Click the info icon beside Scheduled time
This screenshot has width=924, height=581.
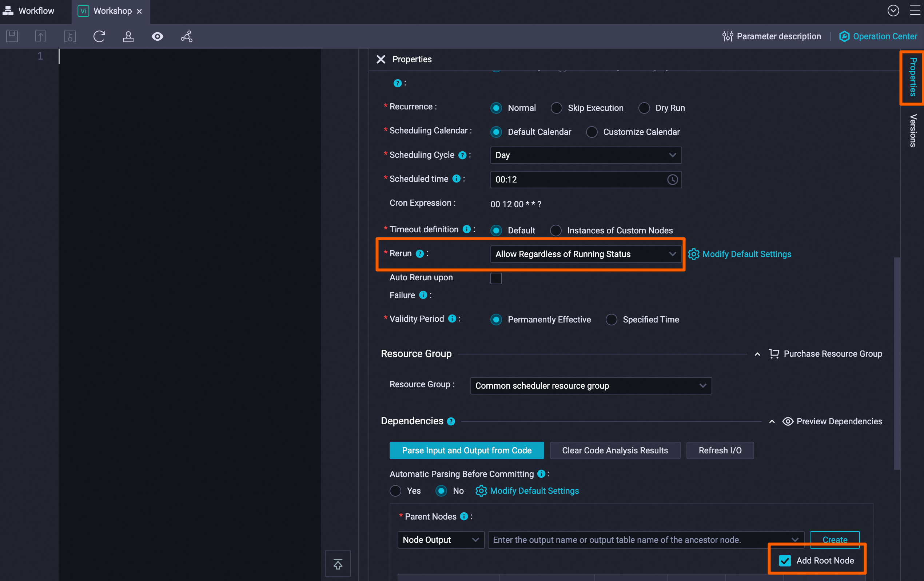pyautogui.click(x=456, y=179)
